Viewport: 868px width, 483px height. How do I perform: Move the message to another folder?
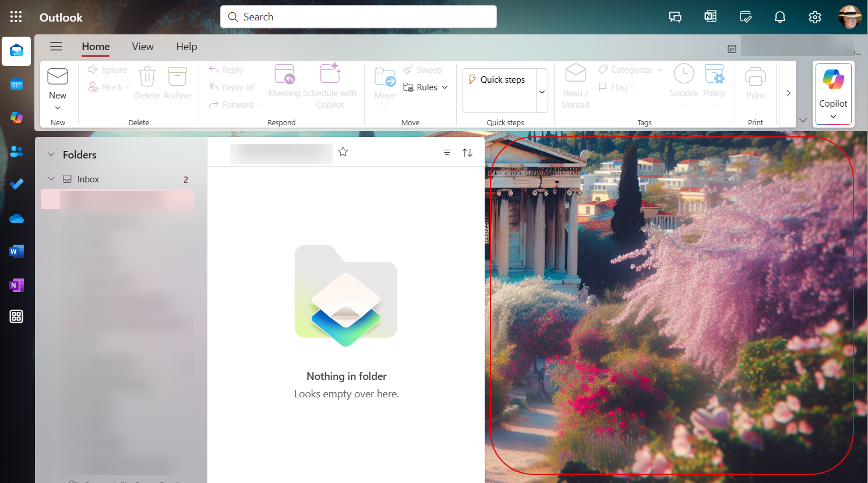[x=384, y=82]
